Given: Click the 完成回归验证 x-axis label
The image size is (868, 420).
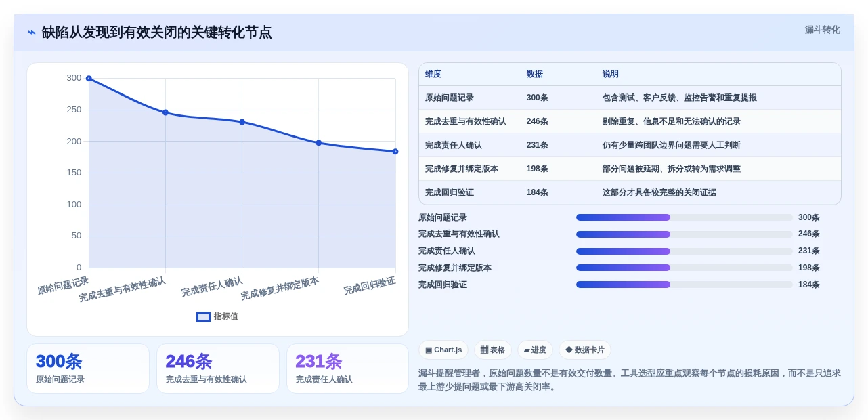Looking at the screenshot, I should point(369,286).
